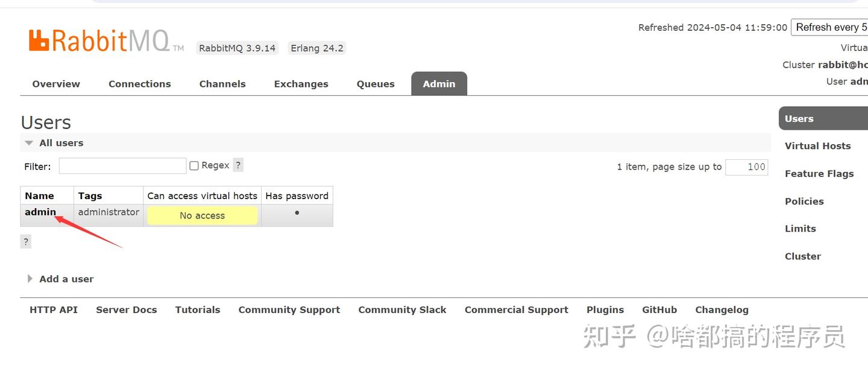The width and height of the screenshot is (868, 371).
Task: Switch to the Connections tab
Action: (x=140, y=84)
